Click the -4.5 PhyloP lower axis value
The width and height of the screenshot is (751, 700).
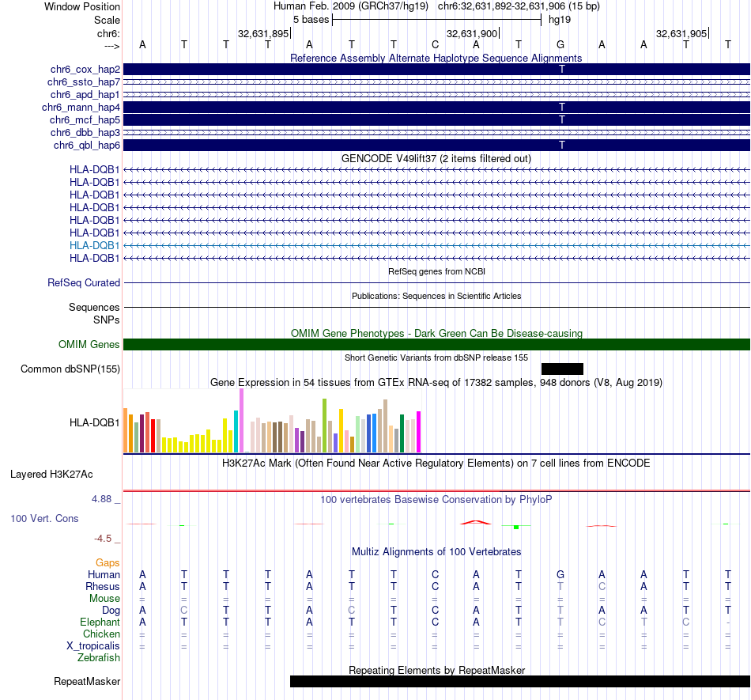(x=103, y=539)
